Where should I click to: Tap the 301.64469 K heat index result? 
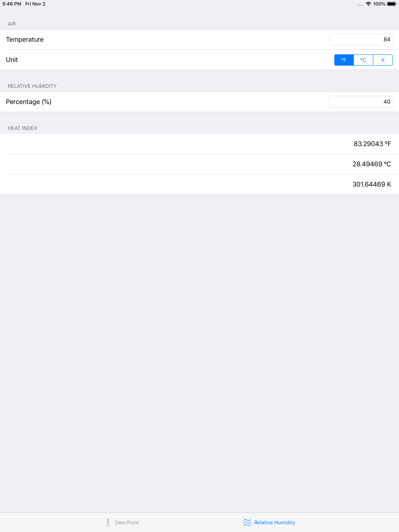[372, 184]
